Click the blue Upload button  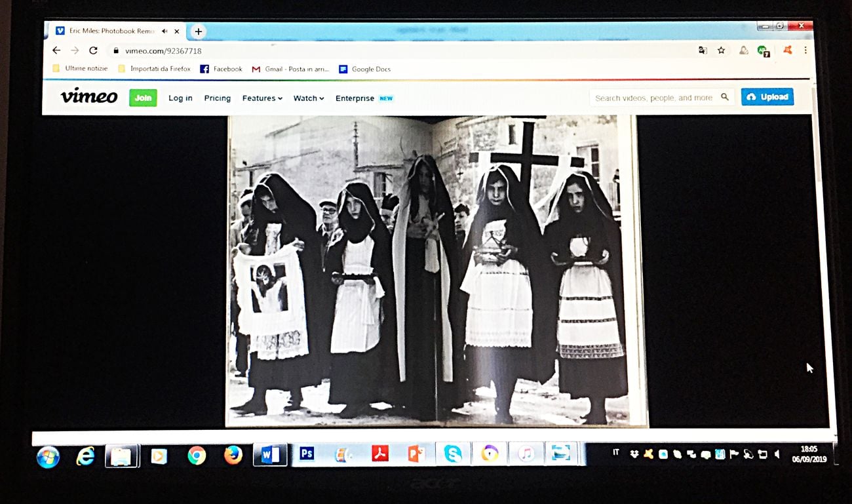click(x=767, y=96)
